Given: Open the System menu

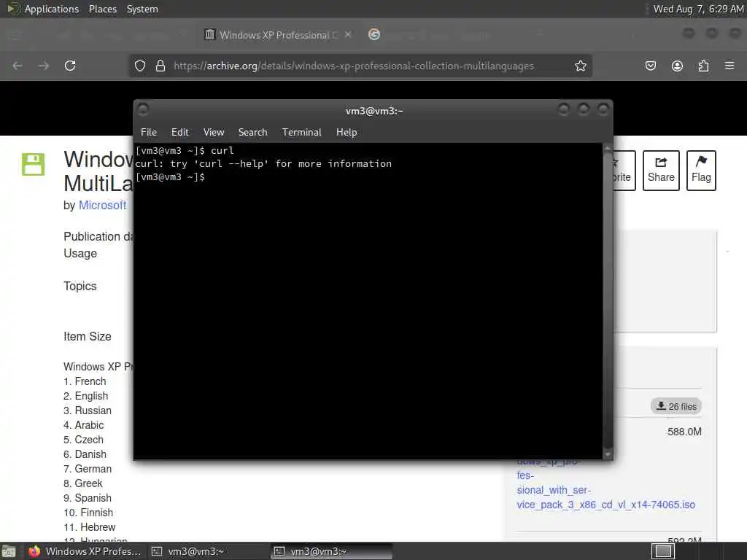Looking at the screenshot, I should click(142, 9).
